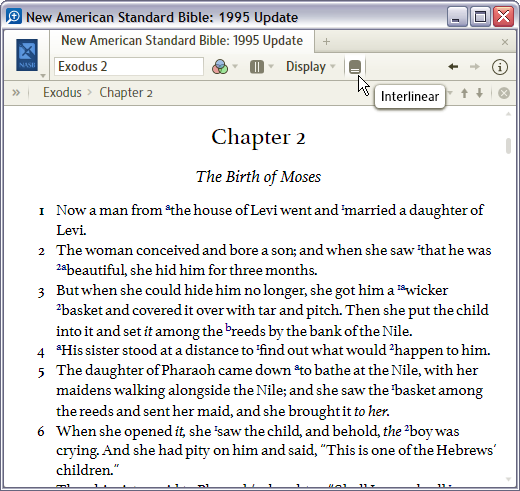The height and width of the screenshot is (491, 520).
Task: Jump to next chapter with down arrow
Action: (480, 93)
